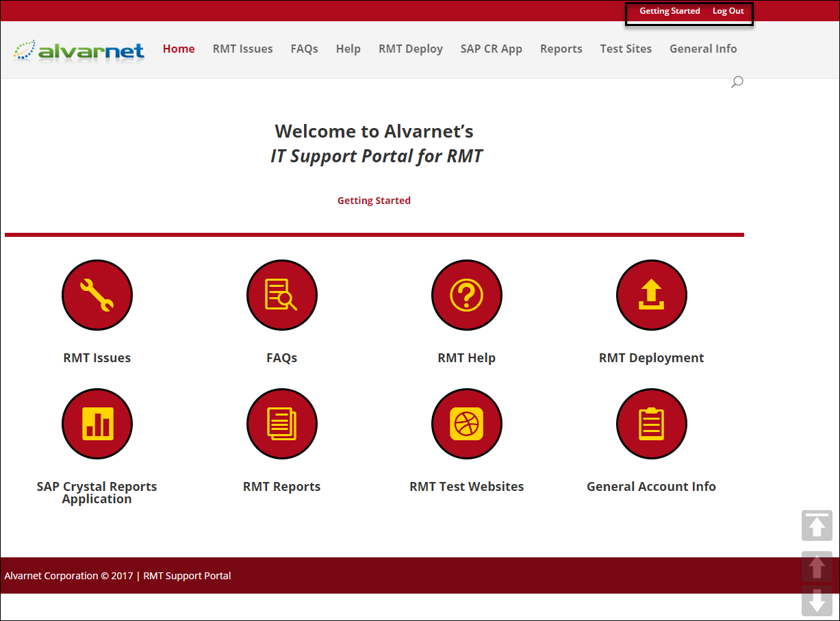Open Reports in the navigation menu
Viewport: 840px width, 621px height.
561,49
